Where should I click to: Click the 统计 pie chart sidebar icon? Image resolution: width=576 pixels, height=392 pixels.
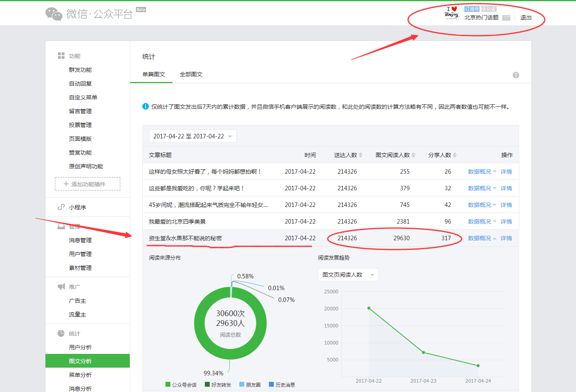pos(61,333)
